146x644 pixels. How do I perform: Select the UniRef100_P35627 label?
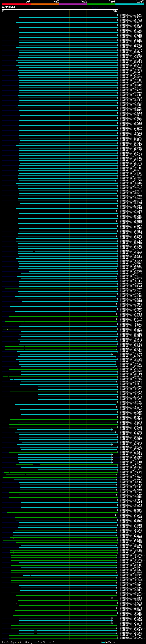[x=131, y=575]
